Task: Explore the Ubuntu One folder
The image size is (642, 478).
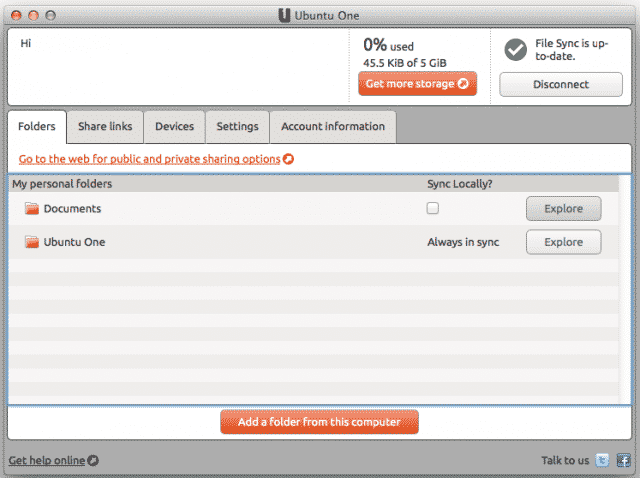Action: 563,242
